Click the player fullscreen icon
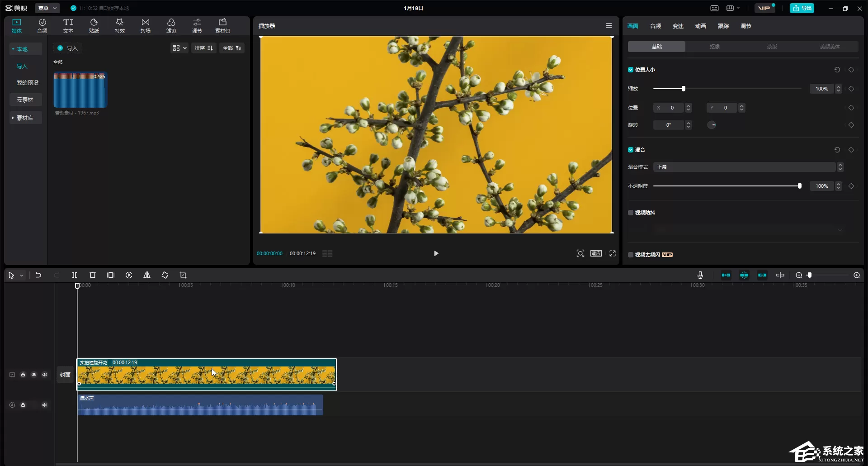868x466 pixels. pos(613,253)
